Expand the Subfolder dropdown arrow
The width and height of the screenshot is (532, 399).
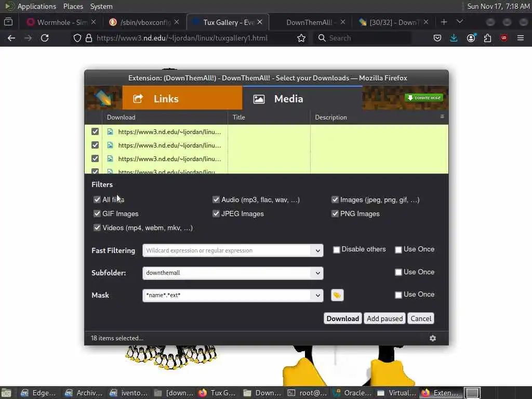tap(317, 273)
